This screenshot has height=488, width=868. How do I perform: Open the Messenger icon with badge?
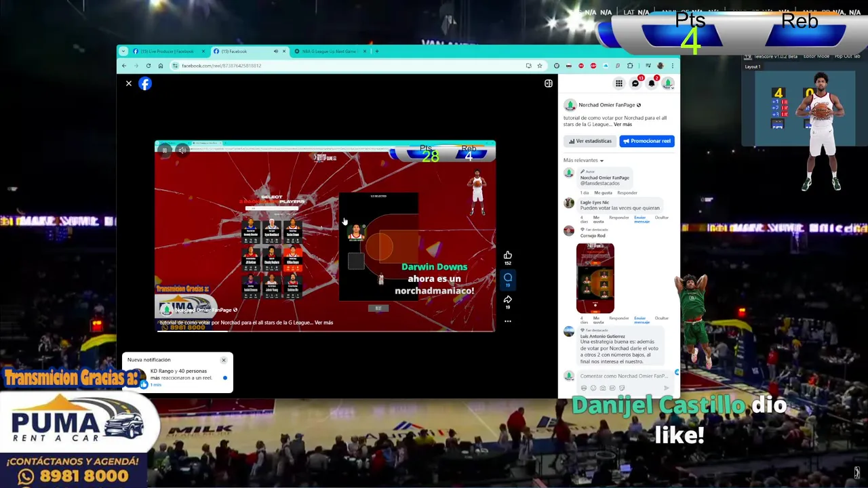[x=635, y=83]
